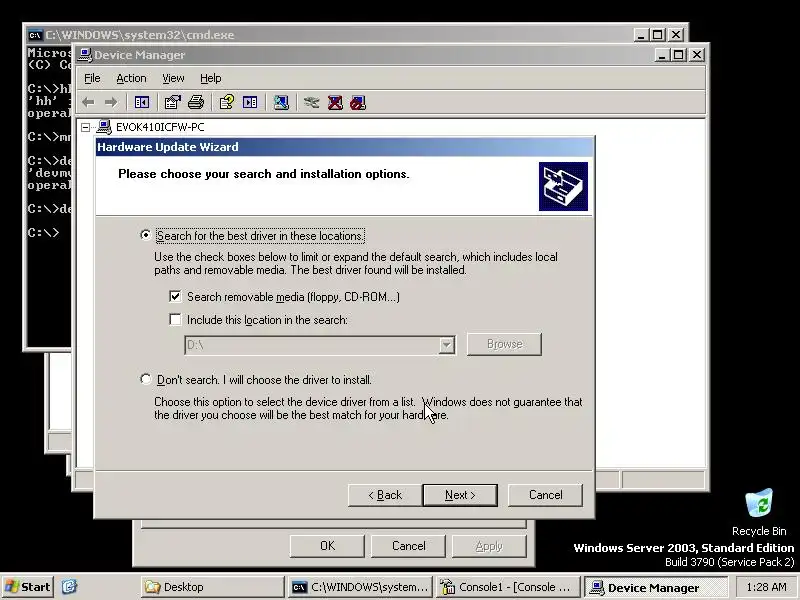Viewport: 800px width, 600px height.
Task: Close the Device Manager window
Action: click(x=697, y=55)
